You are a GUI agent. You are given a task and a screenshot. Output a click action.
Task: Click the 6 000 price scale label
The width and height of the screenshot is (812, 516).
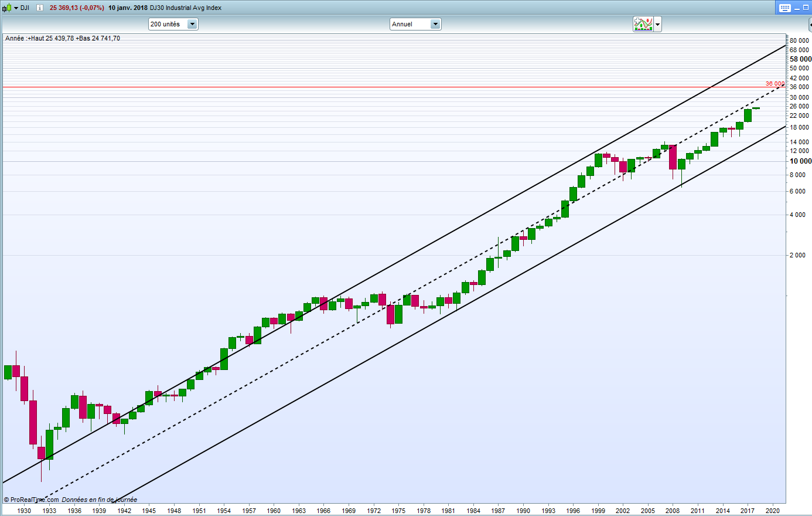tap(797, 191)
